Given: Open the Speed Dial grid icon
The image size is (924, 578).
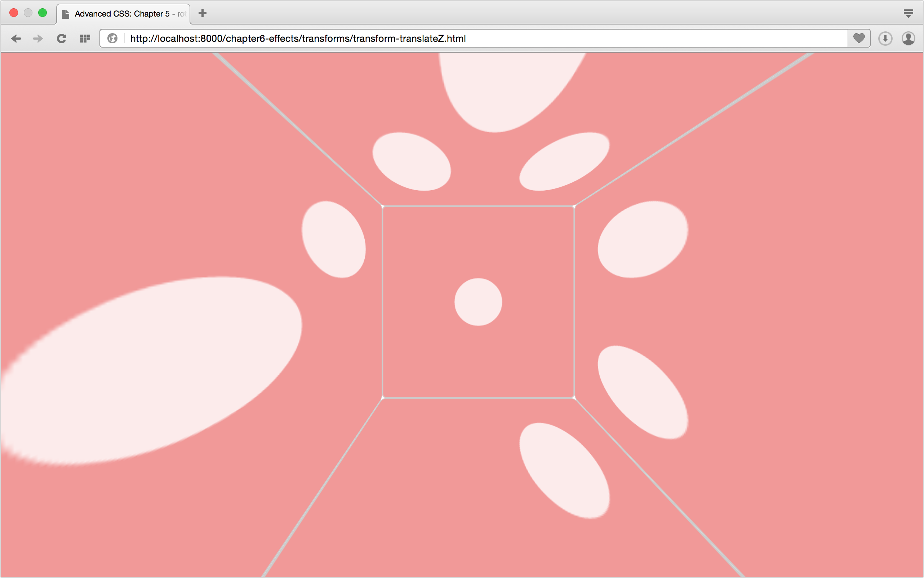Looking at the screenshot, I should coord(85,39).
